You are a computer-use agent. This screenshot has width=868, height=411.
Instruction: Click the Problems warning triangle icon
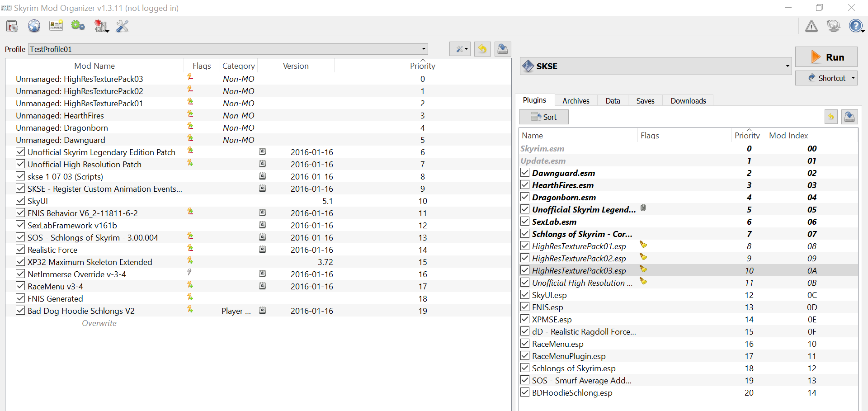click(811, 26)
